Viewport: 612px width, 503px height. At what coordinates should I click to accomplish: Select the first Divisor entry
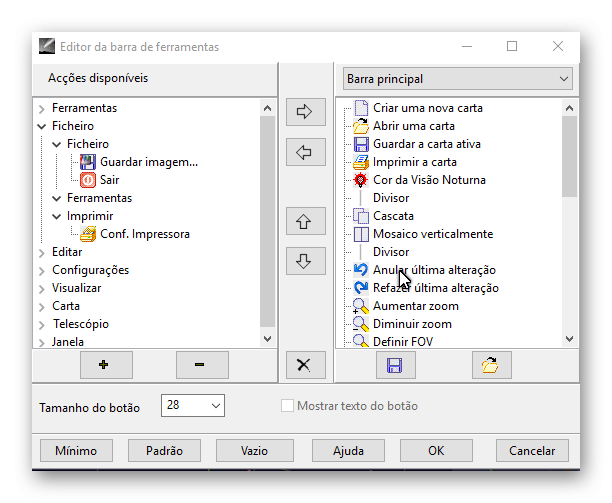(x=391, y=198)
